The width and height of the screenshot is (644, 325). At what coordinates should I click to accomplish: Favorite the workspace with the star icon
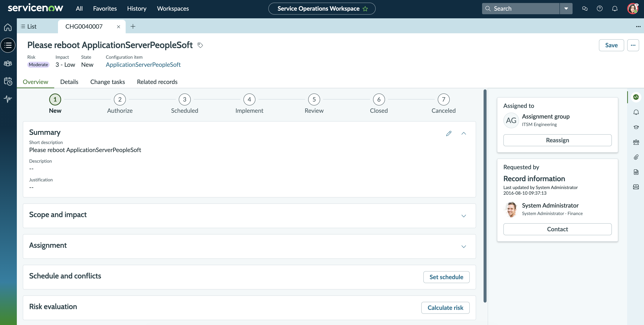pos(365,9)
